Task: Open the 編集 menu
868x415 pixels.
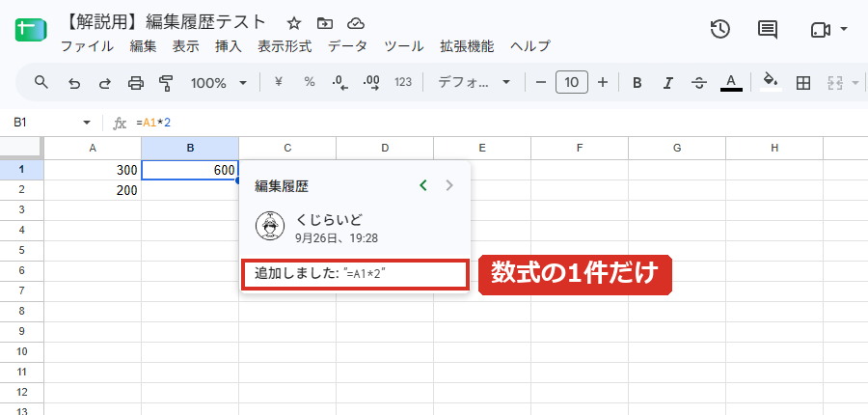Action: [144, 46]
